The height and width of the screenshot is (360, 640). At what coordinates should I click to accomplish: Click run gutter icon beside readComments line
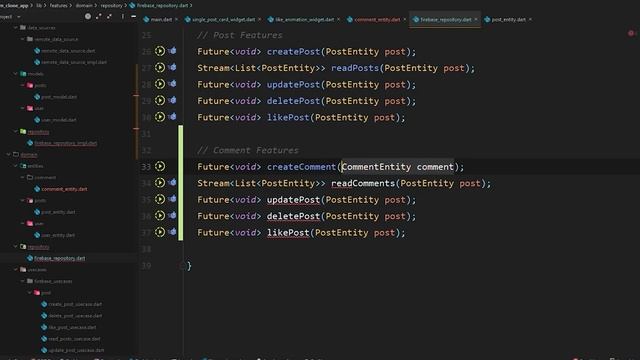pyautogui.click(x=160, y=182)
